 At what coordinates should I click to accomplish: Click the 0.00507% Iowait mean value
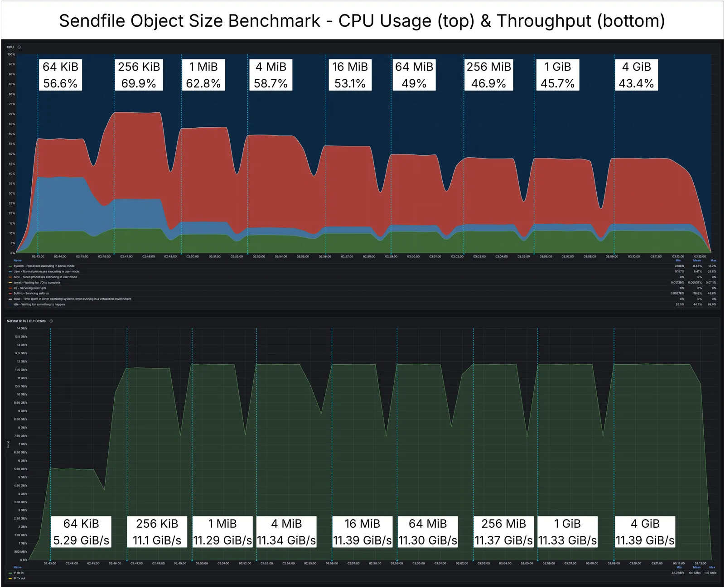[x=695, y=283]
